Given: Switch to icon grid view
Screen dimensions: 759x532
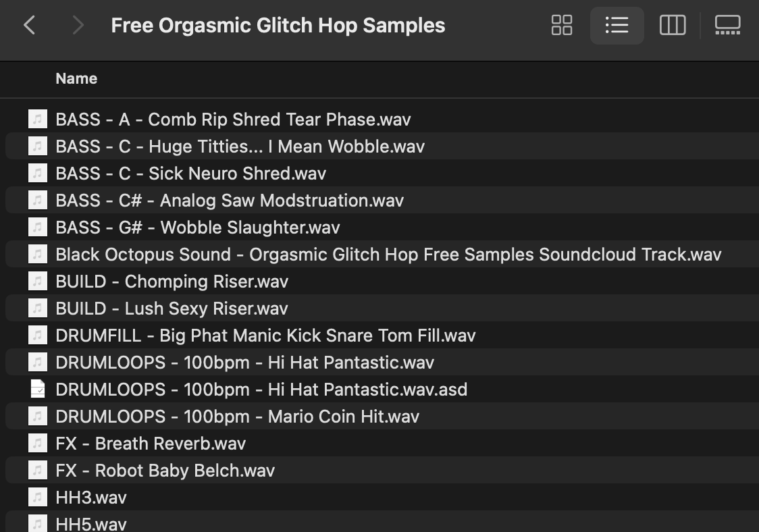Looking at the screenshot, I should (x=562, y=26).
